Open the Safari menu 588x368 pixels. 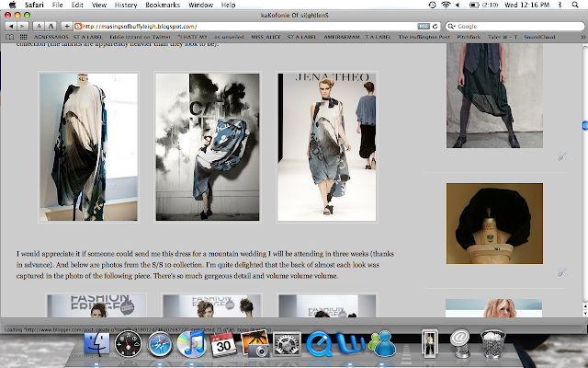pos(34,5)
